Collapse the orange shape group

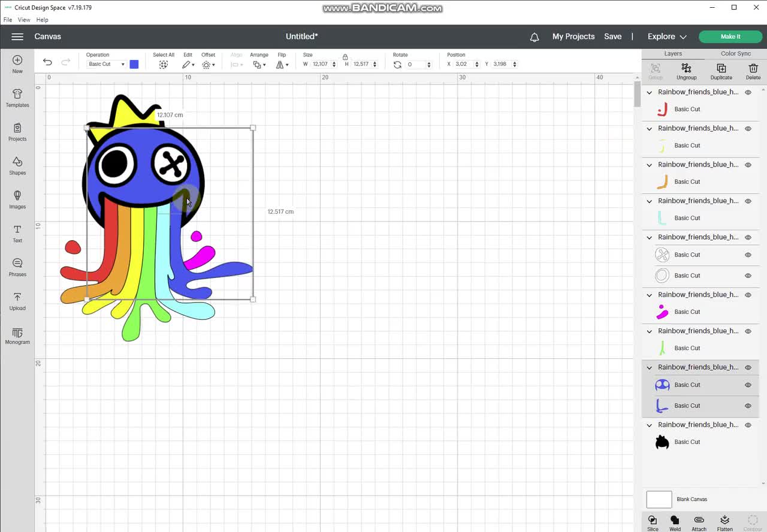pyautogui.click(x=649, y=165)
